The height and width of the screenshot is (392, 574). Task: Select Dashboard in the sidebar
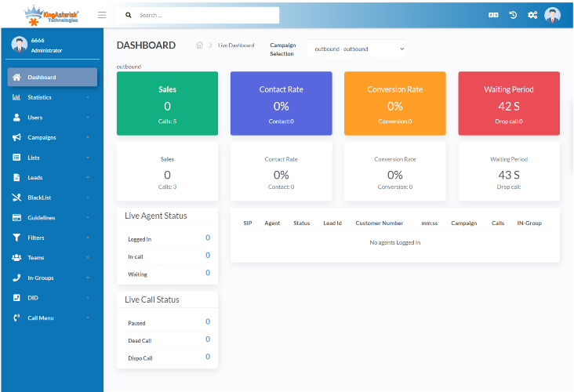tap(53, 77)
